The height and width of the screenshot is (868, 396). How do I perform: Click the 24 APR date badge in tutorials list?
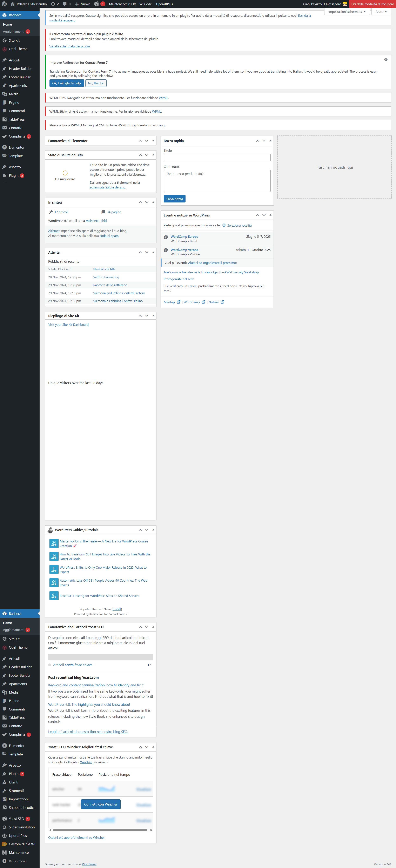(x=54, y=543)
